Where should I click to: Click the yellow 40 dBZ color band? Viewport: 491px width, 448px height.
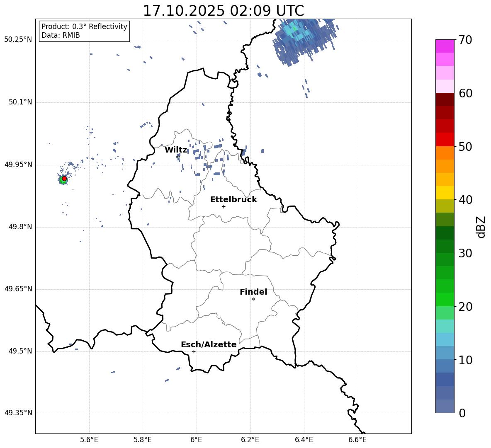point(445,193)
